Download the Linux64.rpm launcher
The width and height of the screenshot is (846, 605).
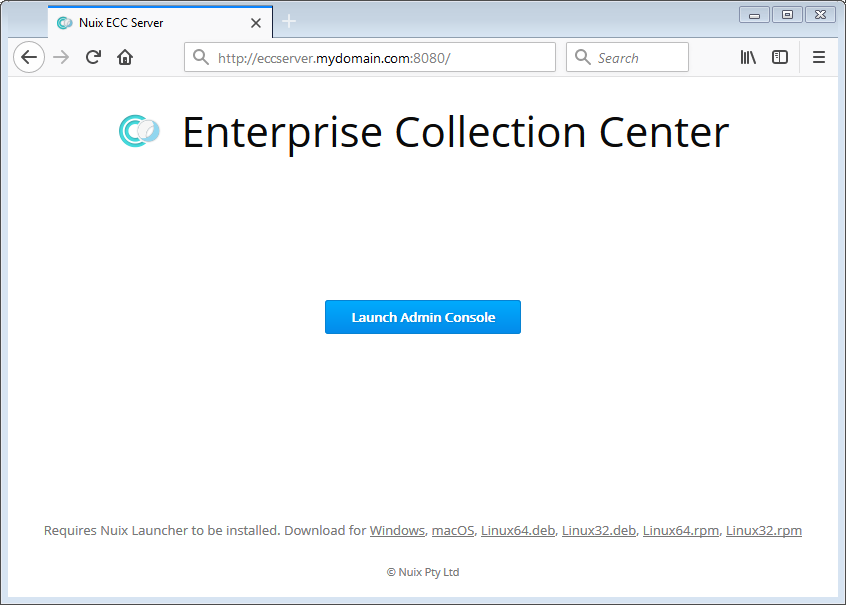[681, 531]
